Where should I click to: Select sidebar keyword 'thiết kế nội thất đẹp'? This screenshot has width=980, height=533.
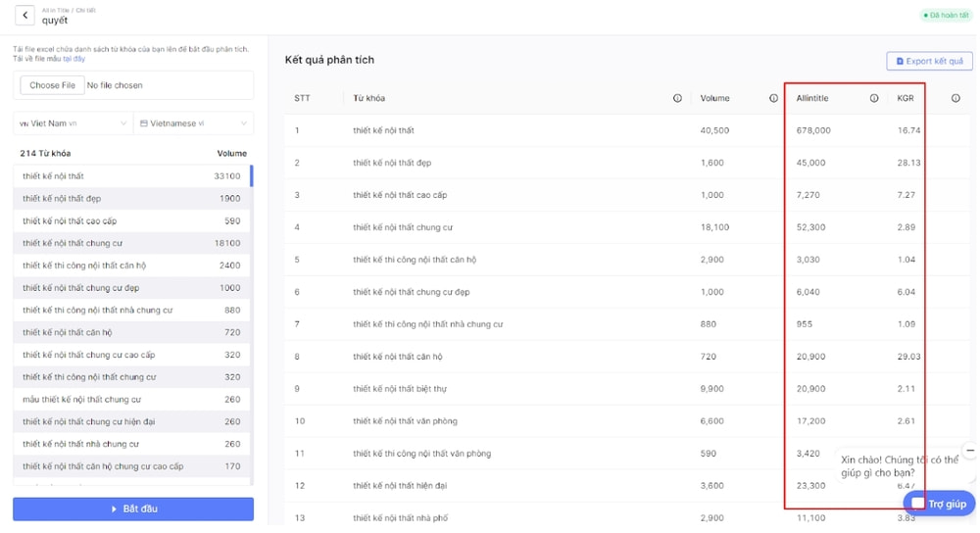(x=131, y=199)
